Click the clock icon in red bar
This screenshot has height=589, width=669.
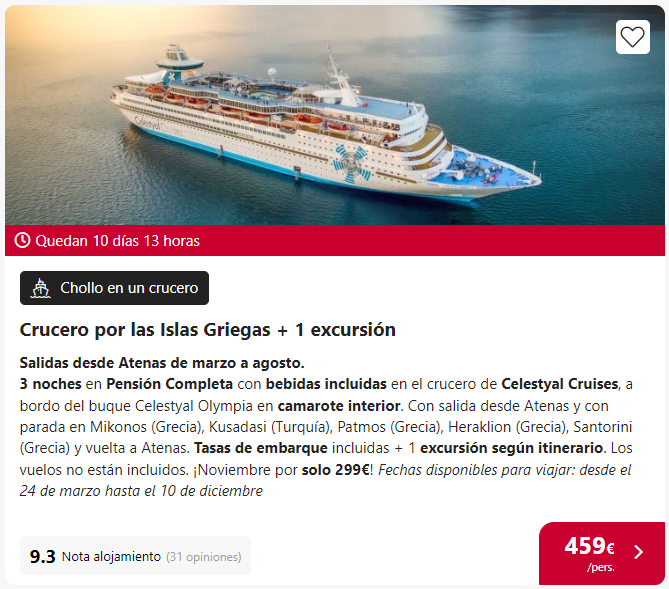[22, 240]
